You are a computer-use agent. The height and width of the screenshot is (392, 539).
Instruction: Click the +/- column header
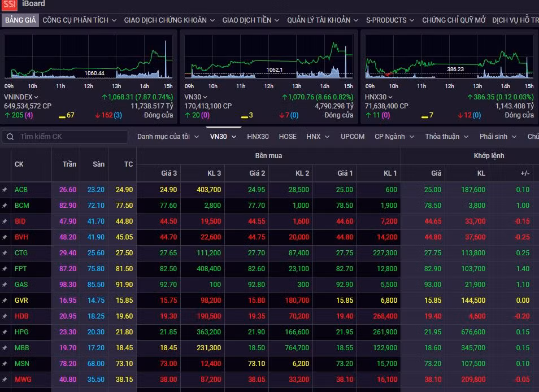click(x=525, y=173)
